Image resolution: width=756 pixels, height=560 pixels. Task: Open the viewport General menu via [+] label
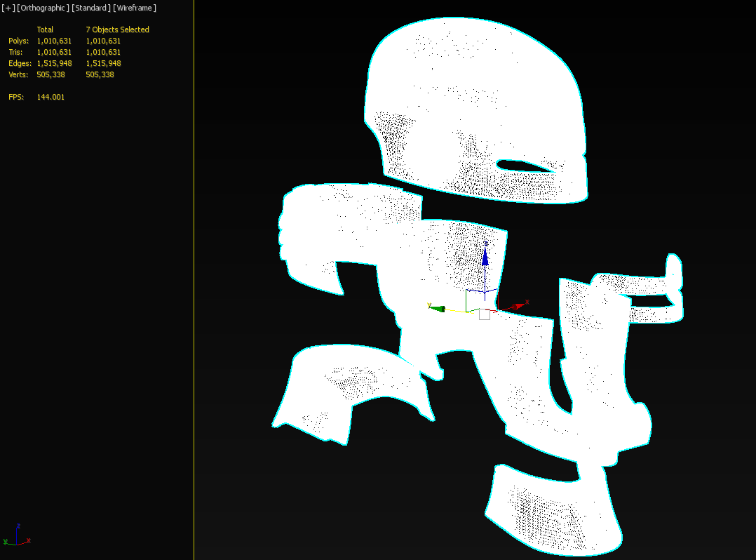(7, 8)
